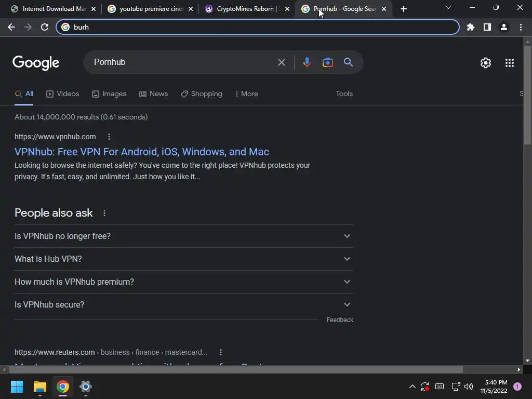Select the Images search filter
Screen dimensions: 532x399
[x=109, y=94]
